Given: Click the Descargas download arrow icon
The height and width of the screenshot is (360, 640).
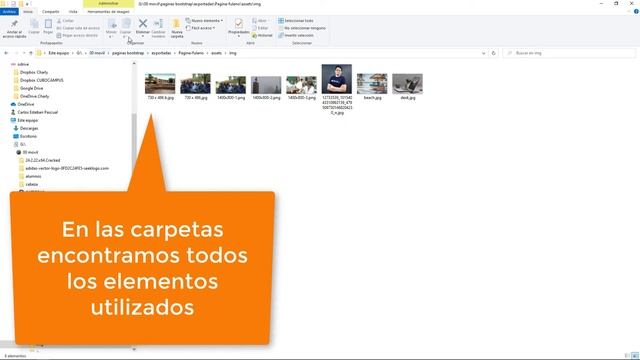Looking at the screenshot, I should point(16,128).
